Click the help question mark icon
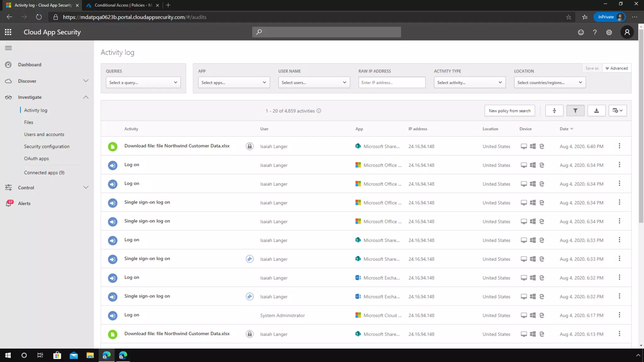The width and height of the screenshot is (644, 362). click(594, 32)
